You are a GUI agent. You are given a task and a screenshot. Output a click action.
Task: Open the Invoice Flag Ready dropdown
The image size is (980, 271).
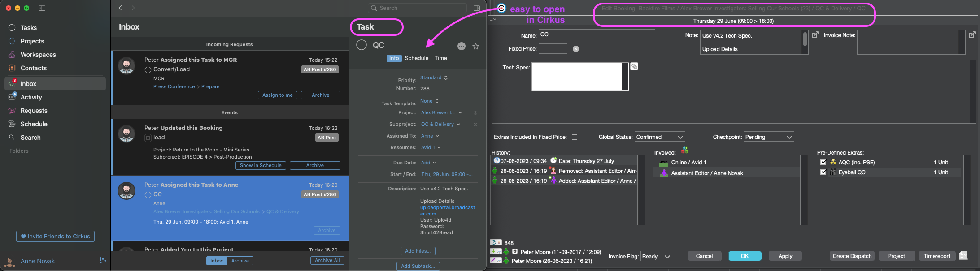[x=656, y=256]
